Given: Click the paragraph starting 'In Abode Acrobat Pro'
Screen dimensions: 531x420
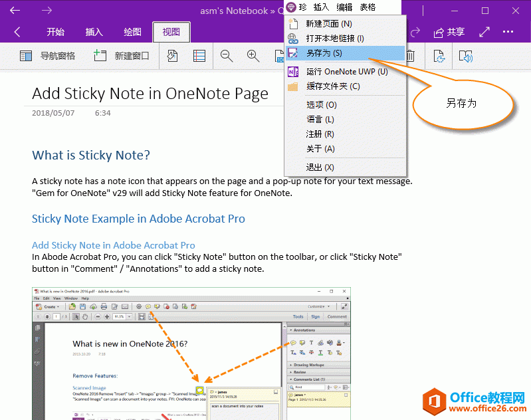Looking at the screenshot, I should (x=217, y=263).
